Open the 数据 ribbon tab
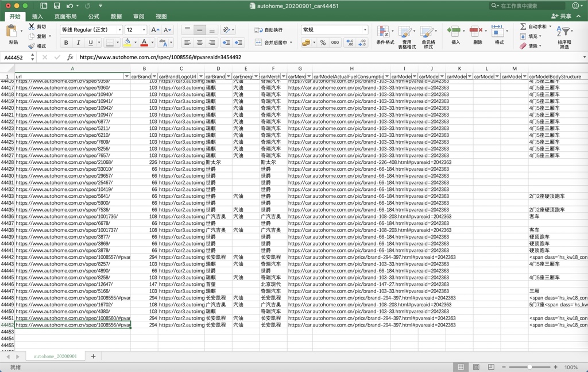Image resolution: width=588 pixels, height=372 pixels. point(116,17)
